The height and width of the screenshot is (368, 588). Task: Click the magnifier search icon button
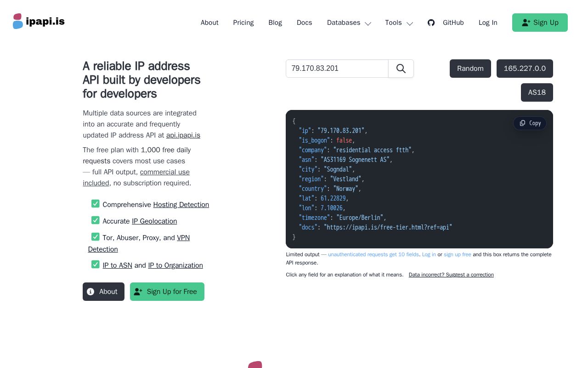tap(401, 69)
